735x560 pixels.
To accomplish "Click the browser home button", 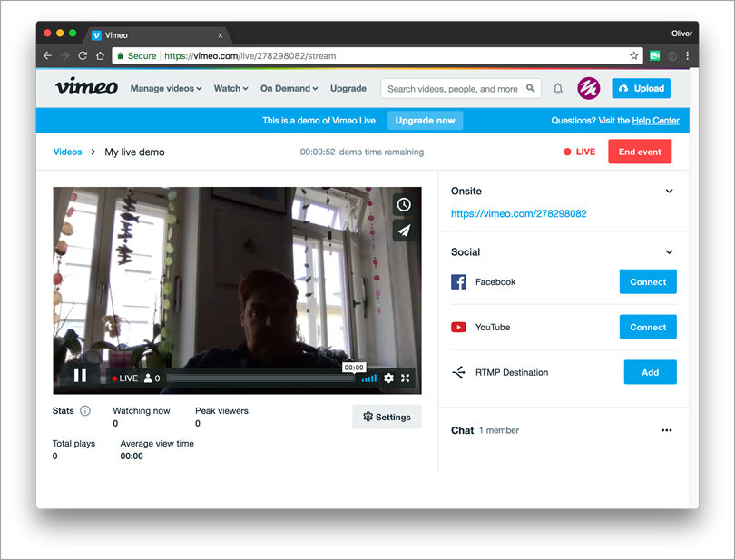I will pos(101,55).
